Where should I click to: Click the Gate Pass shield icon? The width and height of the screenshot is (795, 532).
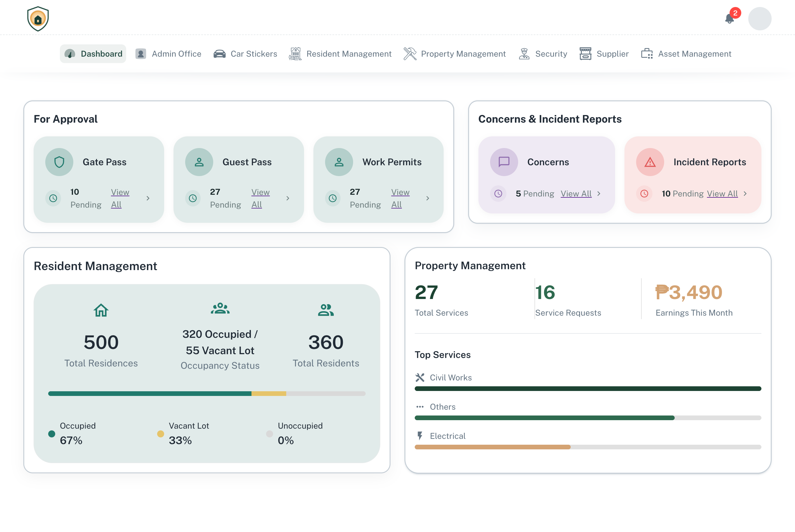coord(59,162)
